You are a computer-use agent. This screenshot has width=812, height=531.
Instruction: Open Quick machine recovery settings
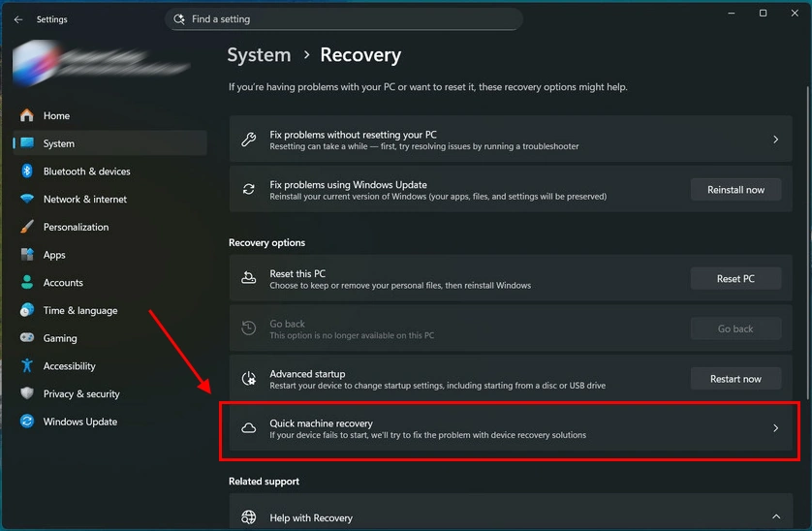point(508,428)
